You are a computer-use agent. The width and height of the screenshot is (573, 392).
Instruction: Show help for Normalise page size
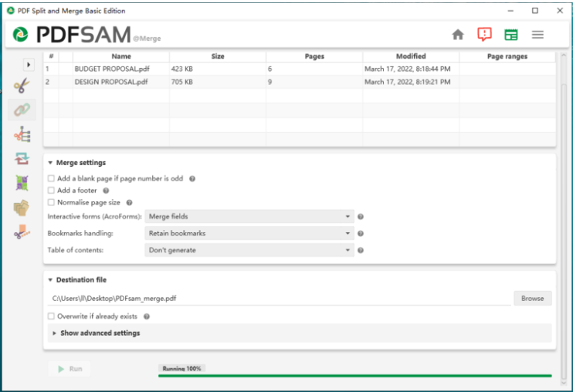click(x=130, y=203)
